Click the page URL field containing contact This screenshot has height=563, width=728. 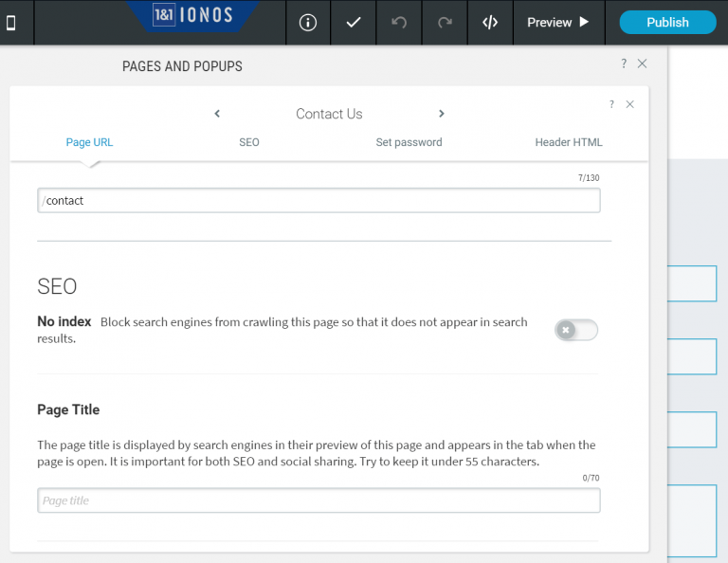[x=318, y=201]
